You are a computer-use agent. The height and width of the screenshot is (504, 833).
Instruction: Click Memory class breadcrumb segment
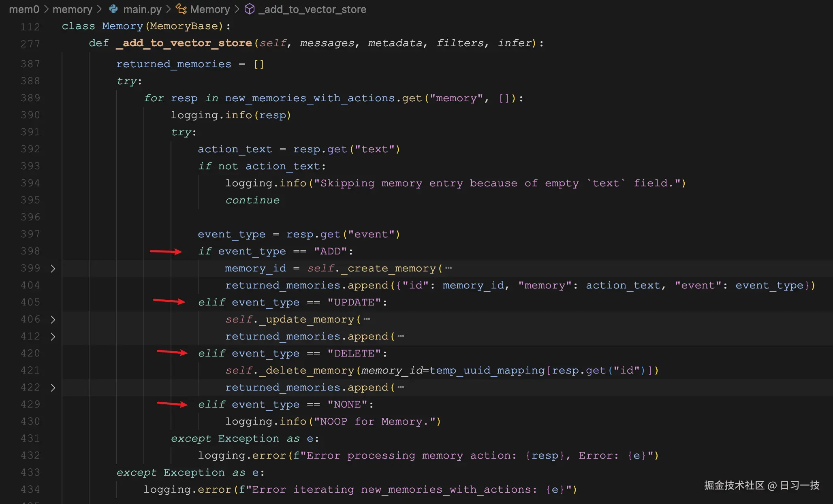coord(210,9)
